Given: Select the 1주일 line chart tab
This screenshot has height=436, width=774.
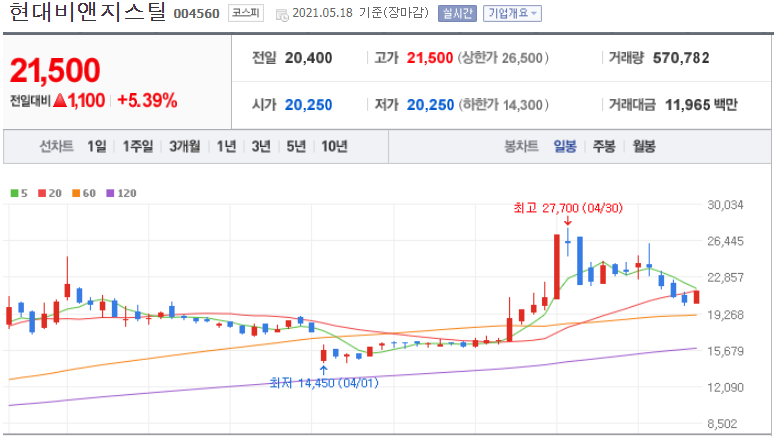Looking at the screenshot, I should (138, 146).
